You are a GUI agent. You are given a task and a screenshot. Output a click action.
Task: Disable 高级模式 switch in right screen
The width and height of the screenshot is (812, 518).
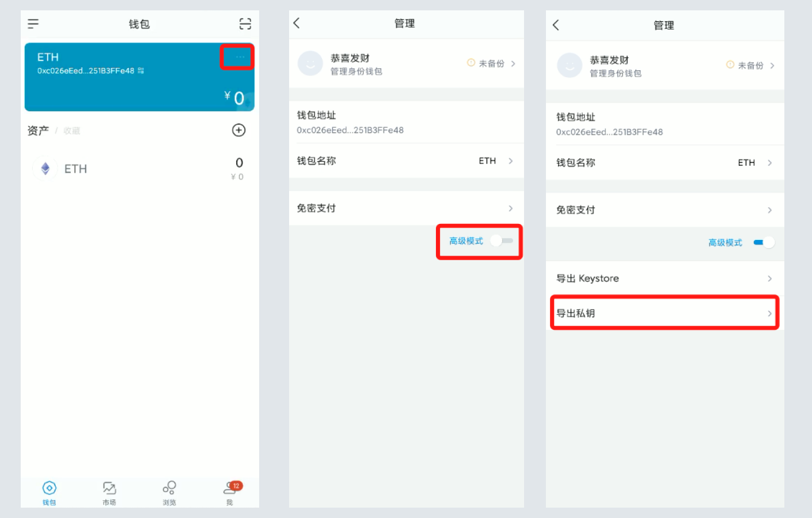[x=764, y=242]
